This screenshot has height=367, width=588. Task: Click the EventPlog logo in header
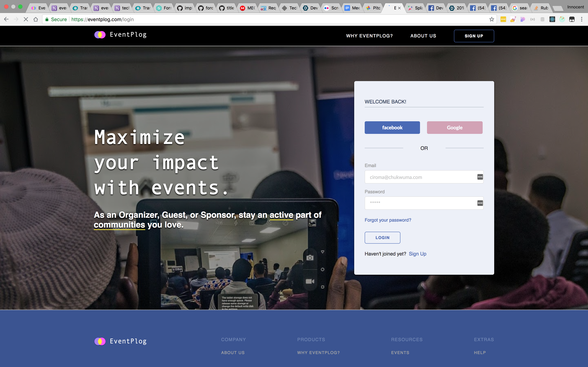click(x=121, y=35)
